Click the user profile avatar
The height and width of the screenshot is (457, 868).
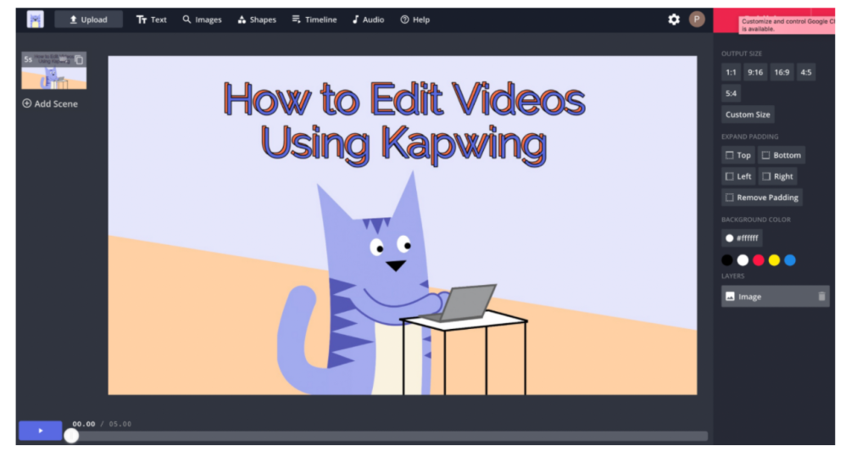point(697,20)
